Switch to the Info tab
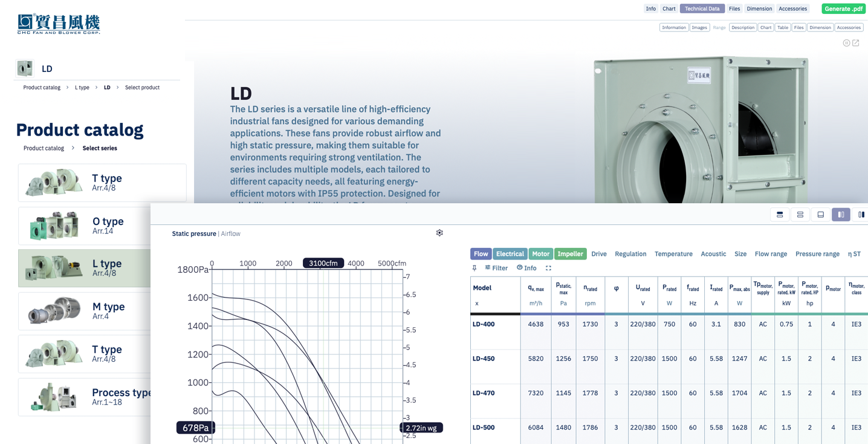This screenshot has width=868, height=444. [x=650, y=8]
